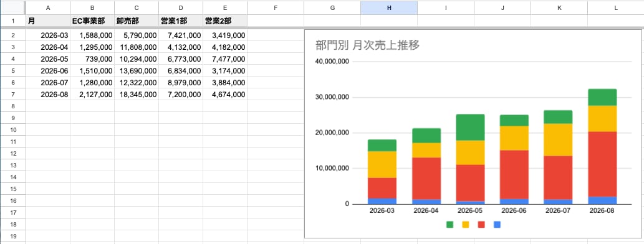Select column G header
This screenshot has width=644, height=244.
pyautogui.click(x=332, y=7)
